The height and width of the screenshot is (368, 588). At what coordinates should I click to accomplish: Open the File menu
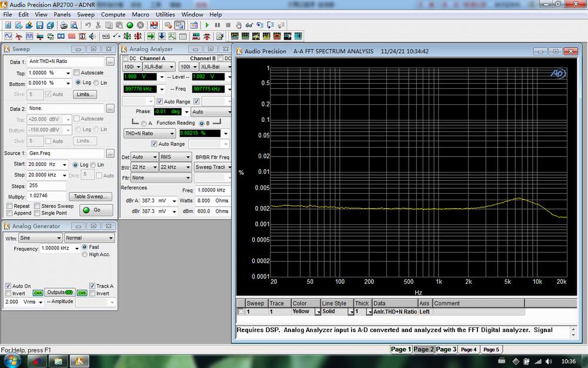click(8, 14)
